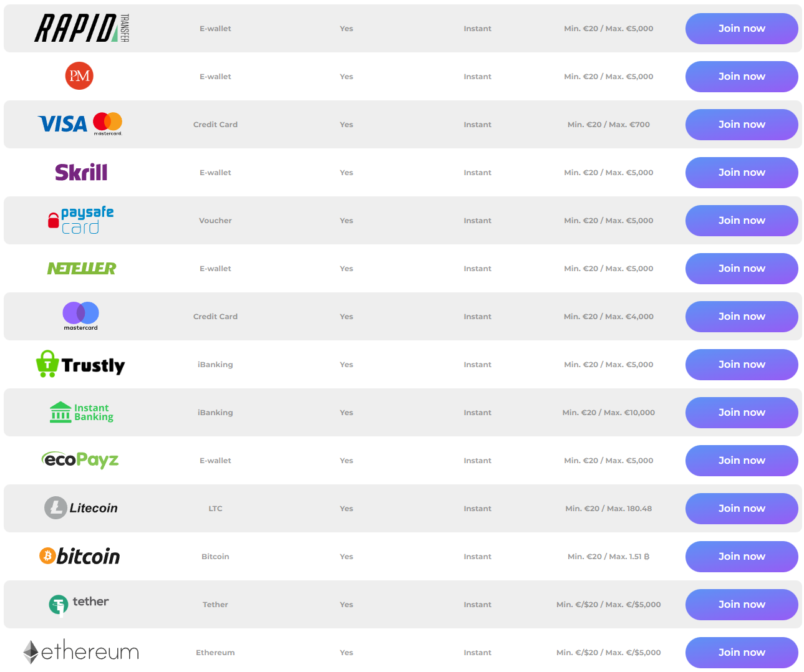
Task: Click Join now for Bitcoin
Action: 741,556
